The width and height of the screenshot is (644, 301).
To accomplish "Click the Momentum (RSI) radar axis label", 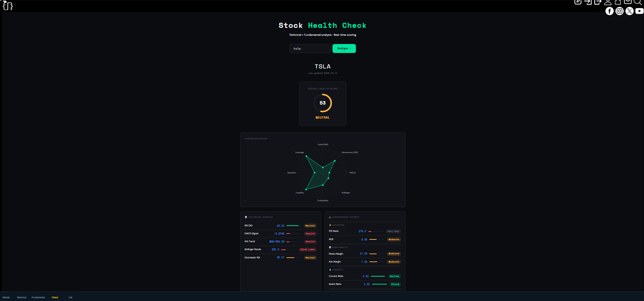I will coord(350,152).
